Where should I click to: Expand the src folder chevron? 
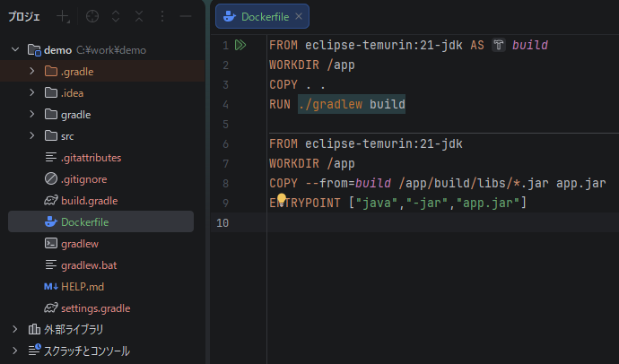click(32, 136)
